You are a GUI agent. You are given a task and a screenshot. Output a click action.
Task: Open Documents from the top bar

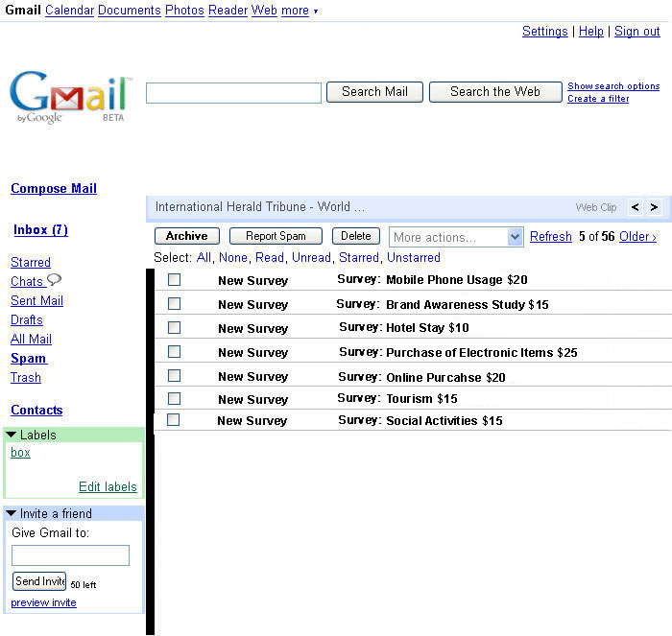(130, 10)
